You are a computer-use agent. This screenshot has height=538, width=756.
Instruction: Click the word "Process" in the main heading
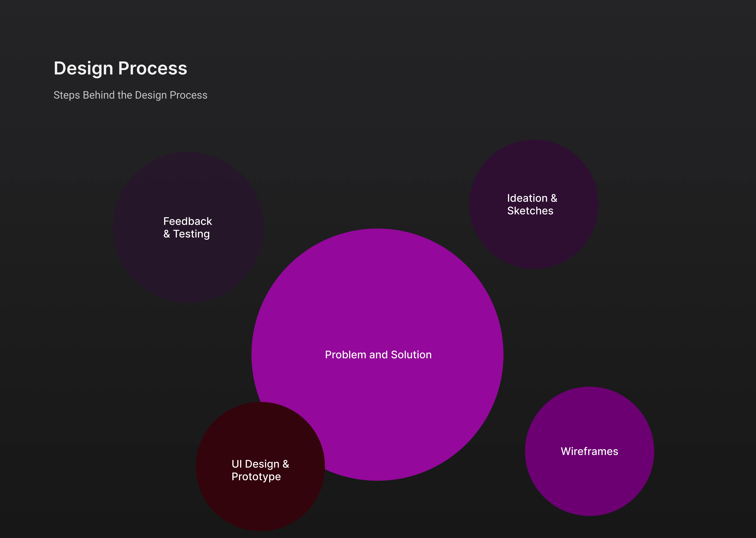(x=153, y=69)
